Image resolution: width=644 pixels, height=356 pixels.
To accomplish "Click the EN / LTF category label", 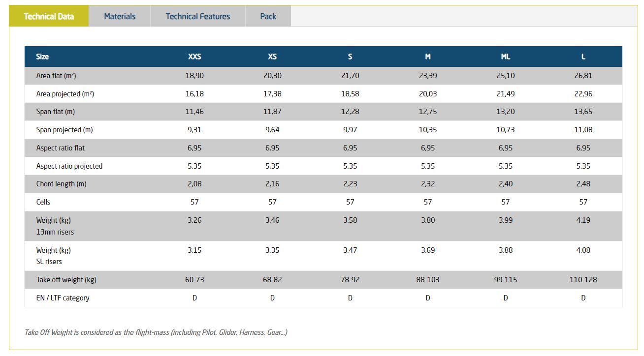I will [x=63, y=298].
